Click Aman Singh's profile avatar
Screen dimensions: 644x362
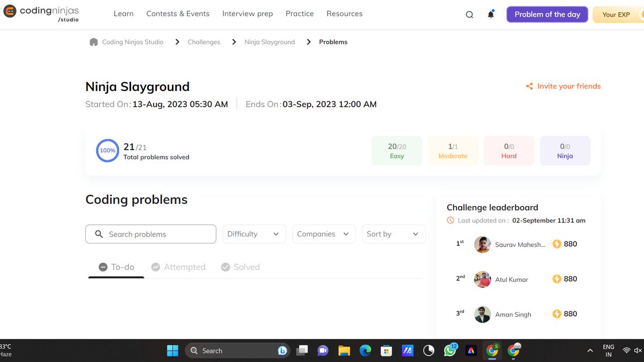pos(482,314)
